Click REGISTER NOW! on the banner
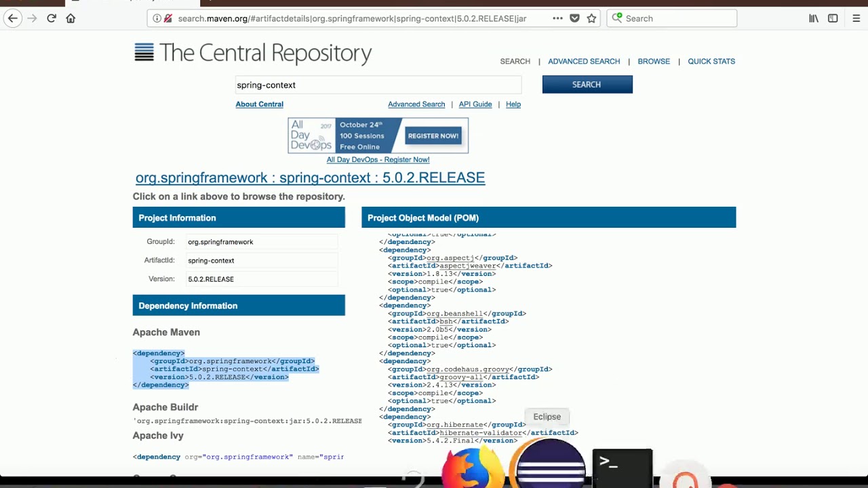868x488 pixels. coord(433,136)
